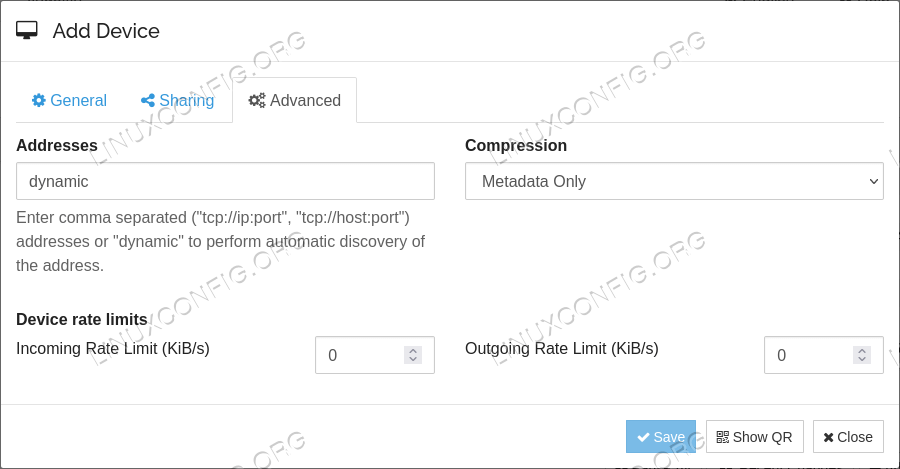Increase the Incoming Rate Limit with up arrow
The image size is (900, 469).
click(x=413, y=350)
